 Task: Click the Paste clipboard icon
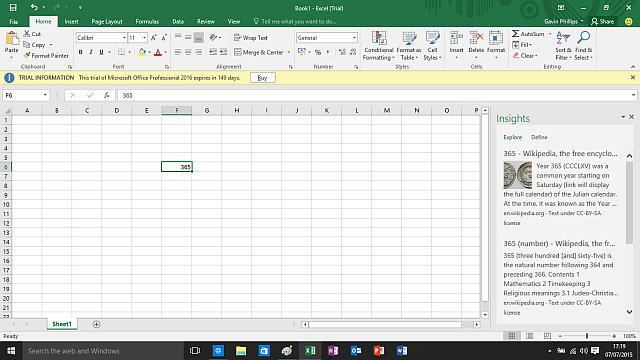pyautogui.click(x=12, y=39)
